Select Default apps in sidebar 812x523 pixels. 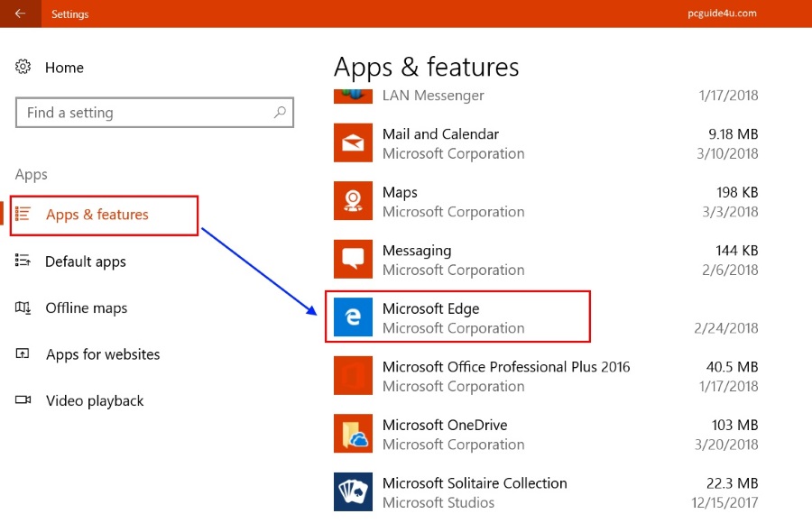point(86,261)
